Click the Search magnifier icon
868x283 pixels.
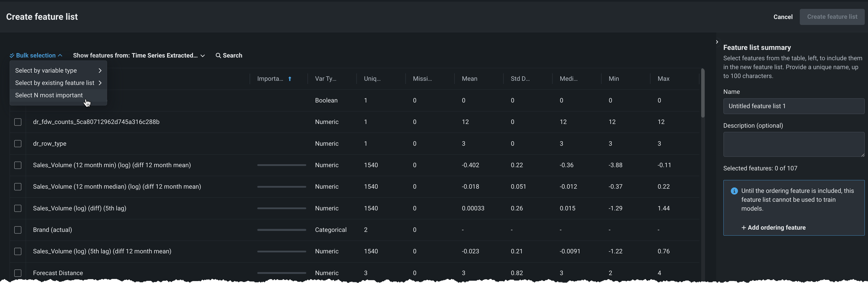(218, 56)
